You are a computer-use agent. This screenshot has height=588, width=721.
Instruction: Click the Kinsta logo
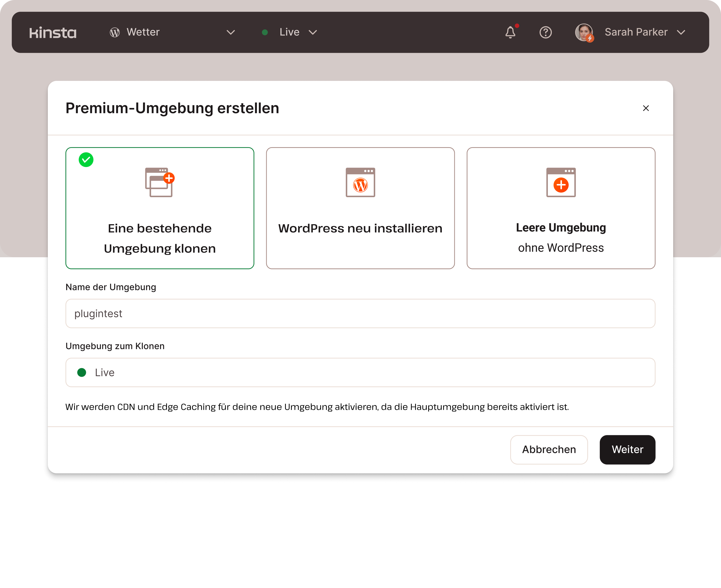coord(53,33)
